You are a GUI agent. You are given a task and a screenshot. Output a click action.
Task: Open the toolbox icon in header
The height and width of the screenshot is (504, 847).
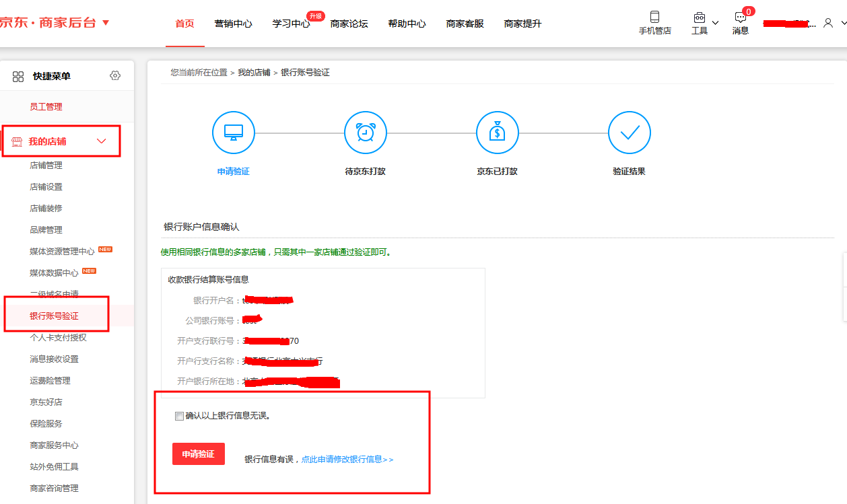click(x=699, y=17)
